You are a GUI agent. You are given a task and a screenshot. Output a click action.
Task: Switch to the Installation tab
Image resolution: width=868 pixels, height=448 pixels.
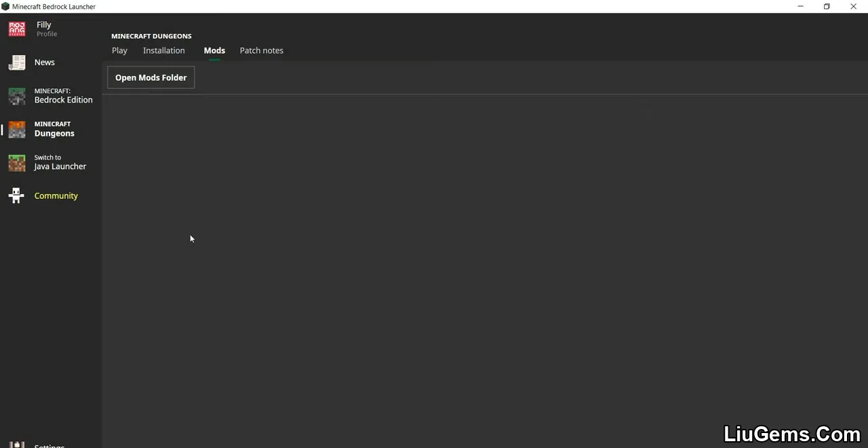tap(163, 50)
